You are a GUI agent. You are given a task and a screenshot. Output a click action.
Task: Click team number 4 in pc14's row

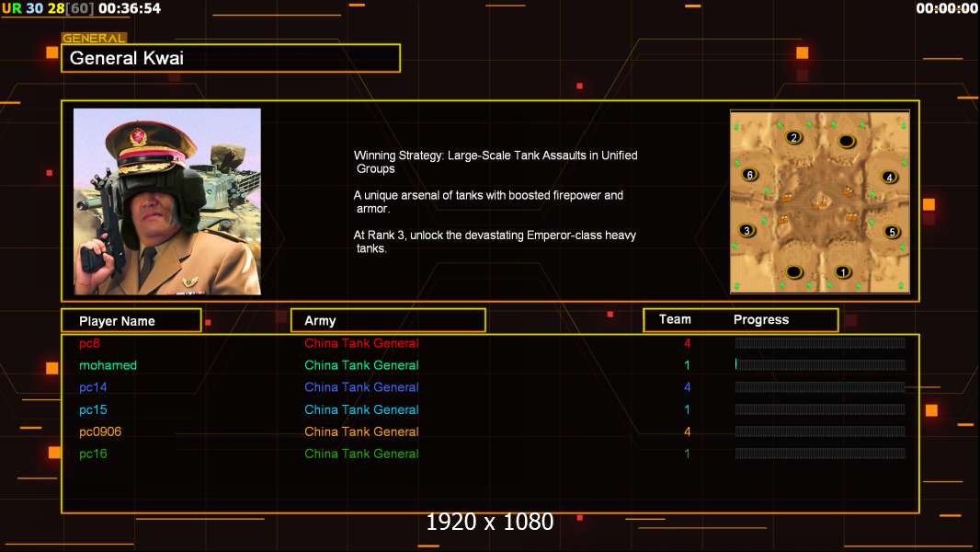pos(687,387)
